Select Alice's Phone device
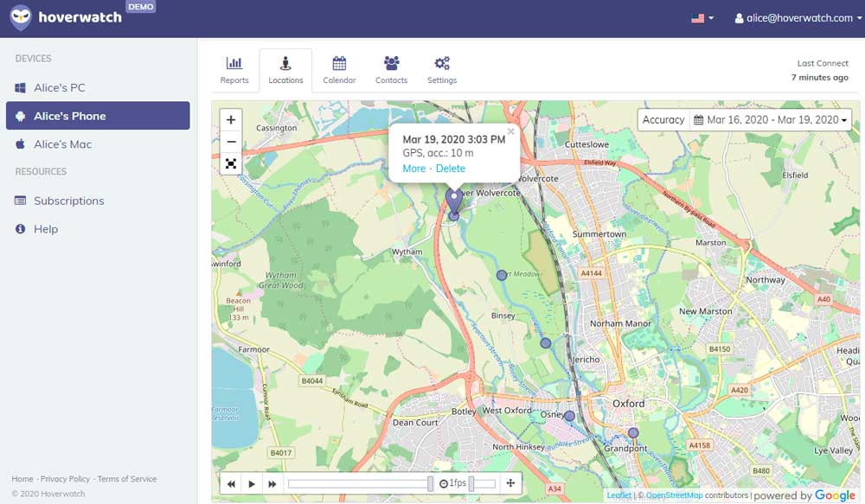The height and width of the screenshot is (504, 865). pyautogui.click(x=99, y=116)
